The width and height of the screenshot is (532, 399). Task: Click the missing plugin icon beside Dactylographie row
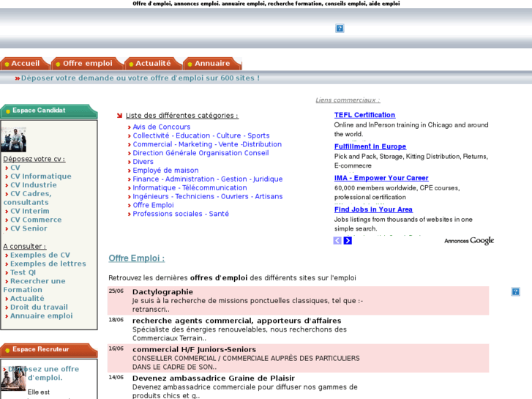(x=515, y=291)
